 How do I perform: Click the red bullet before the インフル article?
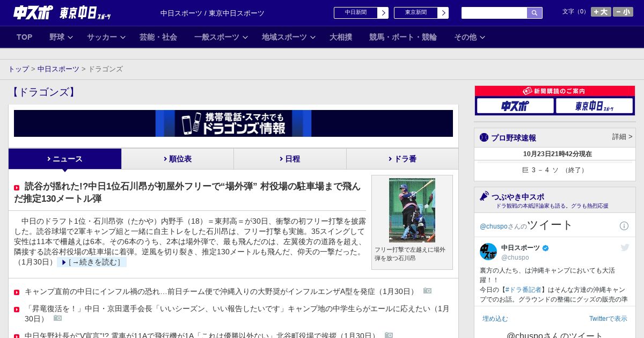click(17, 292)
